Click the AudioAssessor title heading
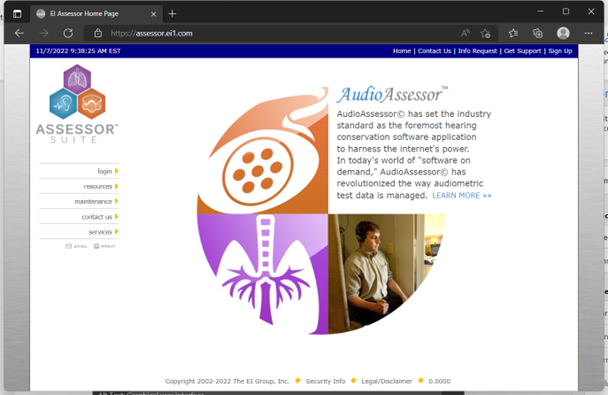The width and height of the screenshot is (608, 395). [392, 95]
